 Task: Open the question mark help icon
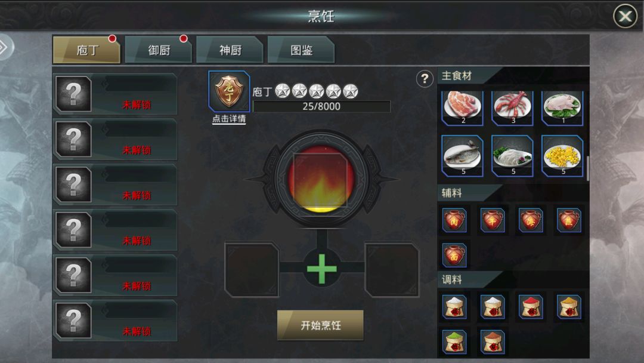pyautogui.click(x=425, y=79)
